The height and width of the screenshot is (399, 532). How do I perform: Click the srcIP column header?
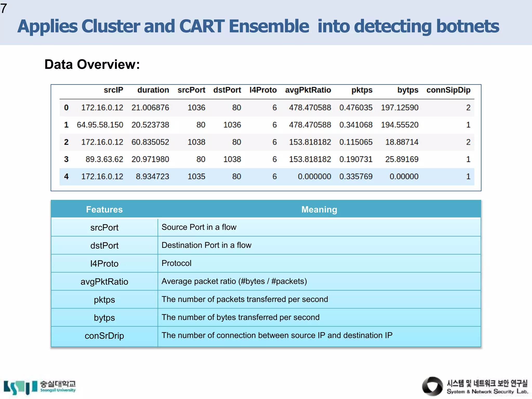[113, 90]
